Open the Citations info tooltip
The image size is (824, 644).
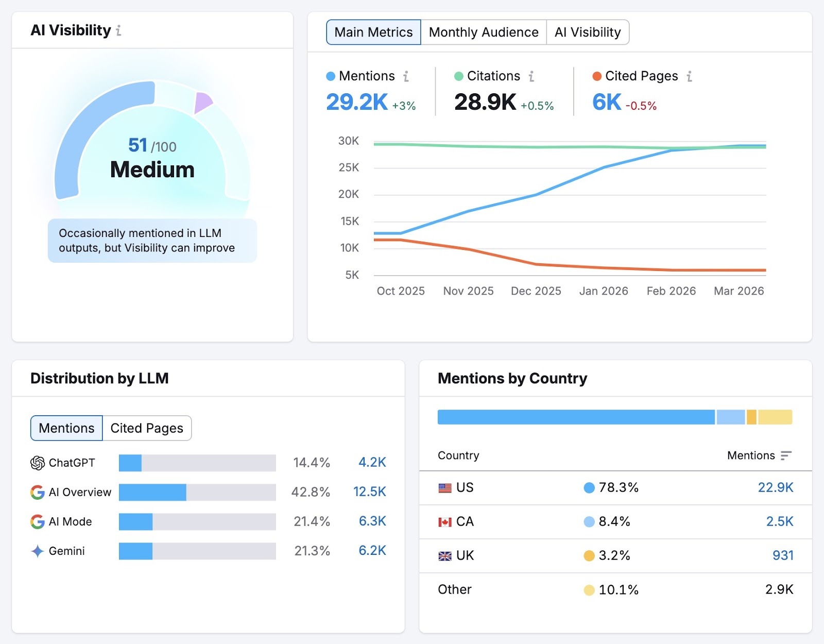(531, 76)
